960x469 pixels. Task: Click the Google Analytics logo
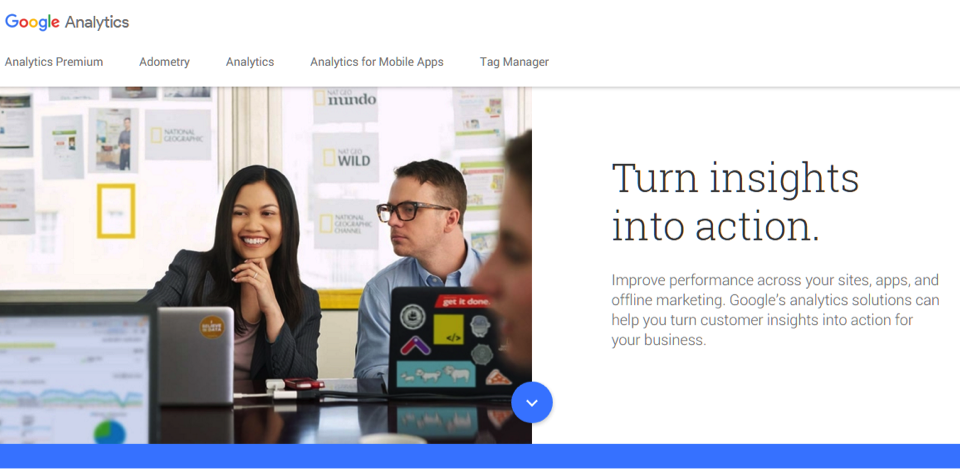67,22
